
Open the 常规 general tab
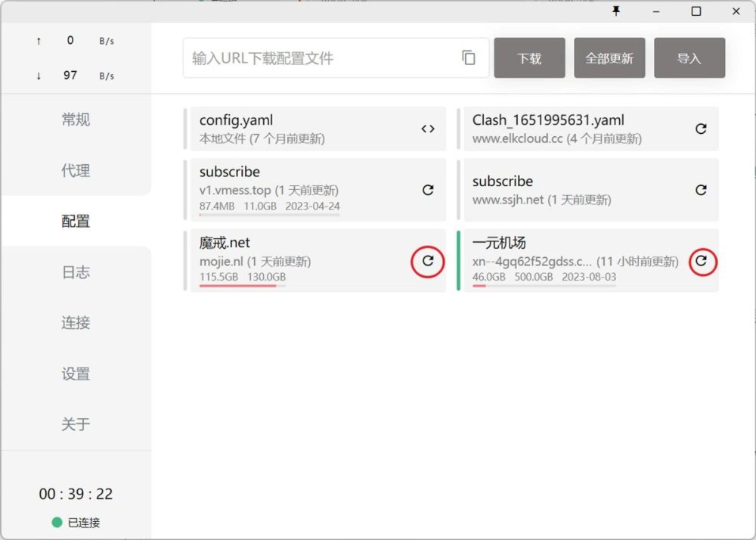click(76, 119)
